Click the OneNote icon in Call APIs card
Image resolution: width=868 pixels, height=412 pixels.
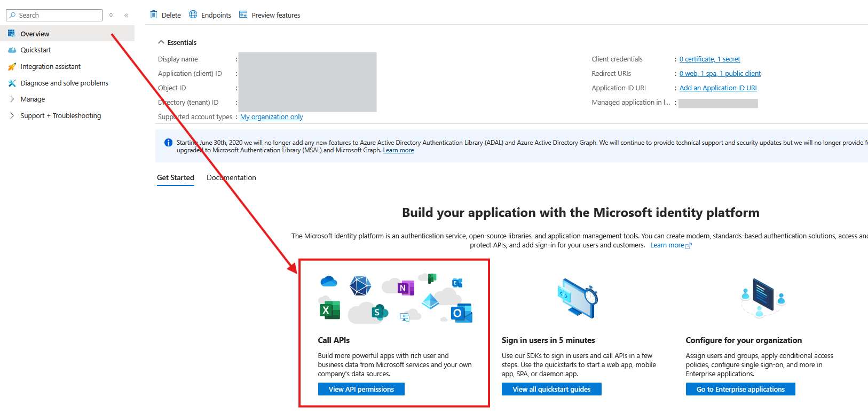(x=406, y=287)
